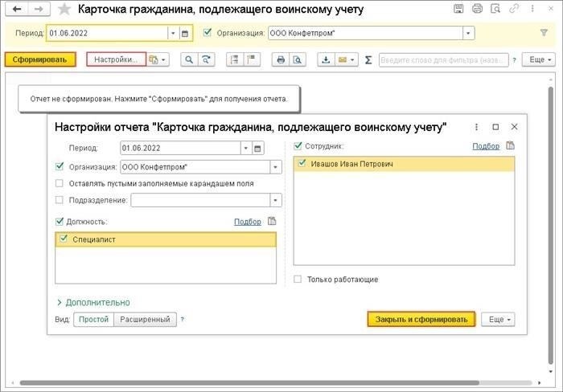Open top Организация dropdown arrow

coord(468,34)
